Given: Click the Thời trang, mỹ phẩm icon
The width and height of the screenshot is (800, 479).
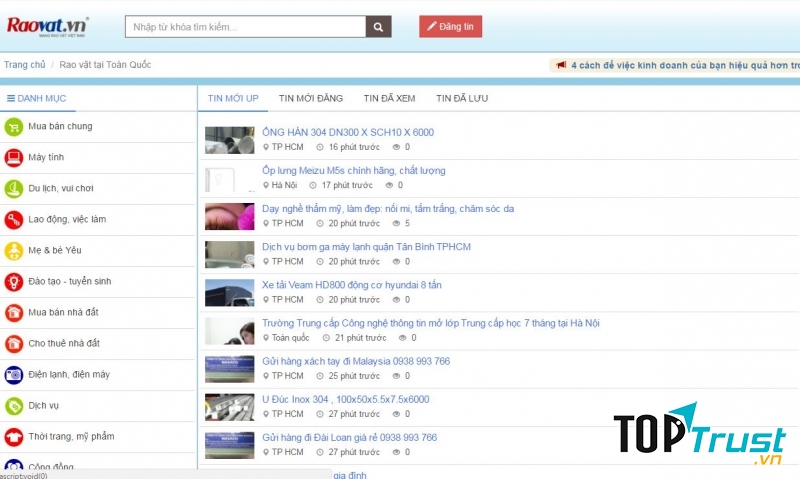Looking at the screenshot, I should pos(14,437).
